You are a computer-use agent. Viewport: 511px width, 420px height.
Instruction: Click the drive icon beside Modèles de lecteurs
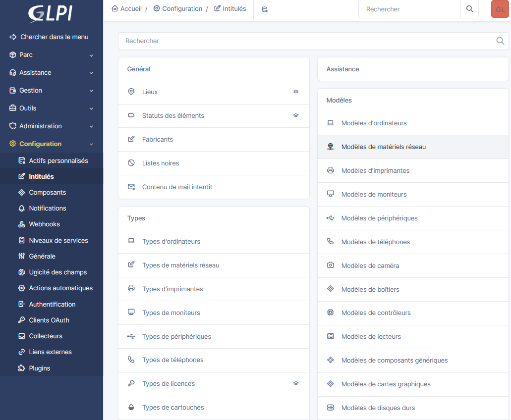(331, 336)
